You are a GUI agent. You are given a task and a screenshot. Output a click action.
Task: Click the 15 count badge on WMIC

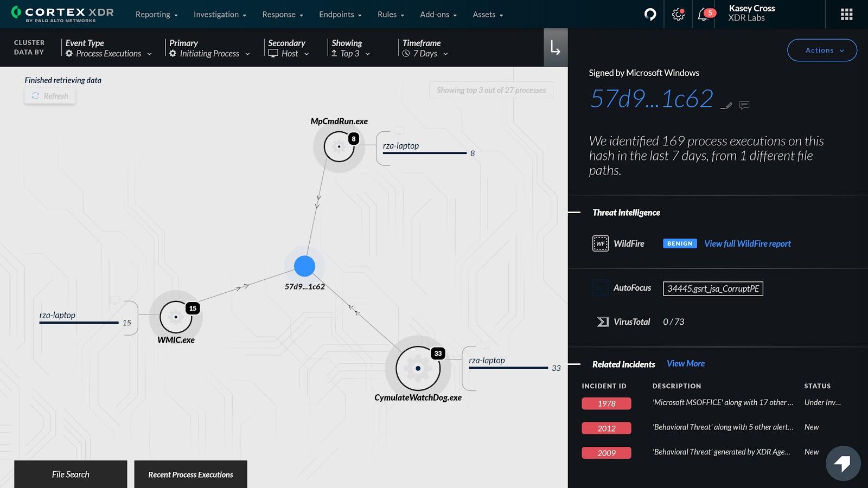193,308
